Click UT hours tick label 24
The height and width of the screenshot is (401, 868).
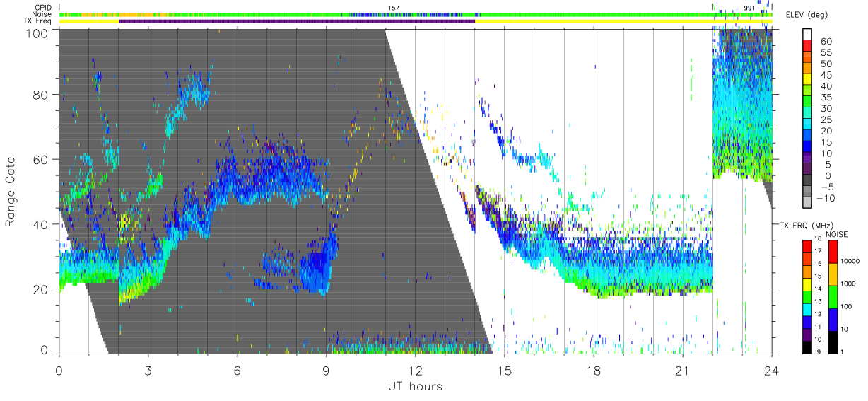771,370
